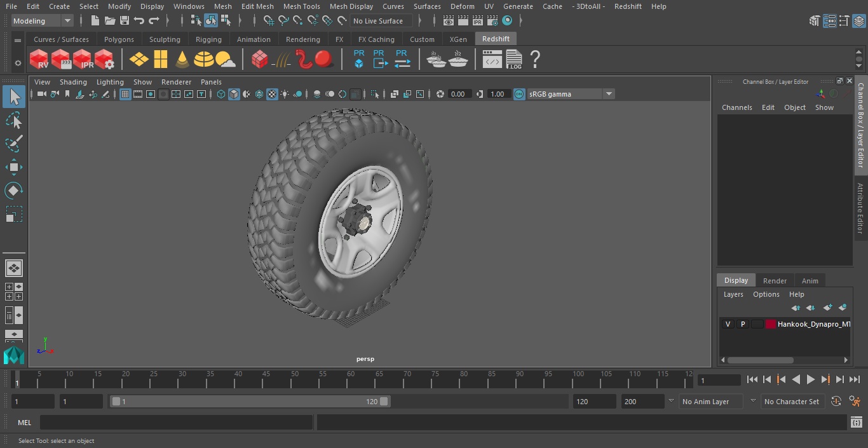Image resolution: width=868 pixels, height=448 pixels.
Task: Open the Channels menu in Channel Box
Action: point(736,107)
